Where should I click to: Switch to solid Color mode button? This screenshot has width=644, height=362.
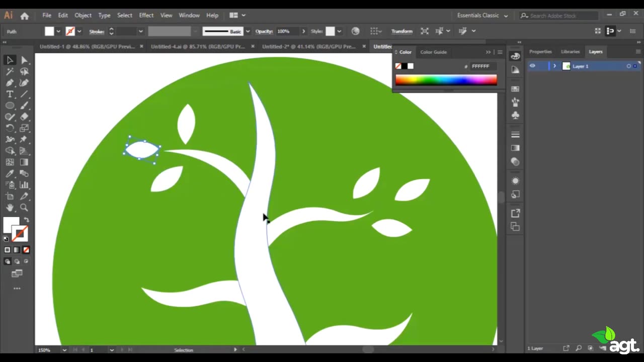7,250
